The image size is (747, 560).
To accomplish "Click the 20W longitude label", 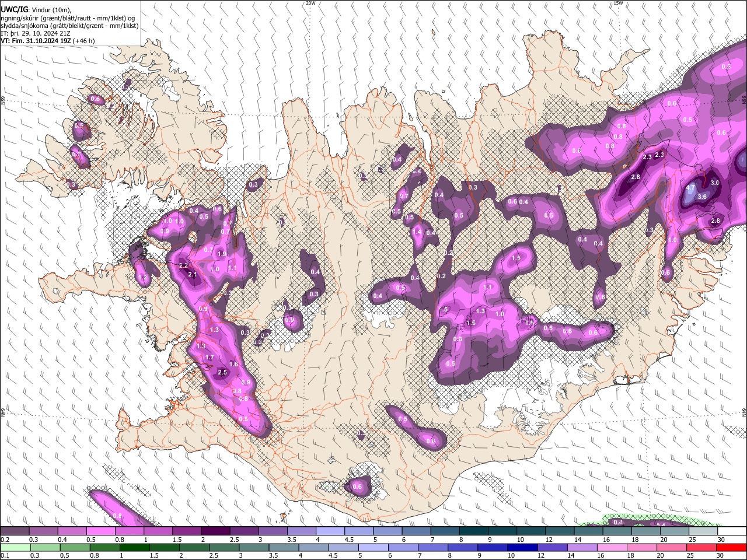I will click(x=310, y=3).
